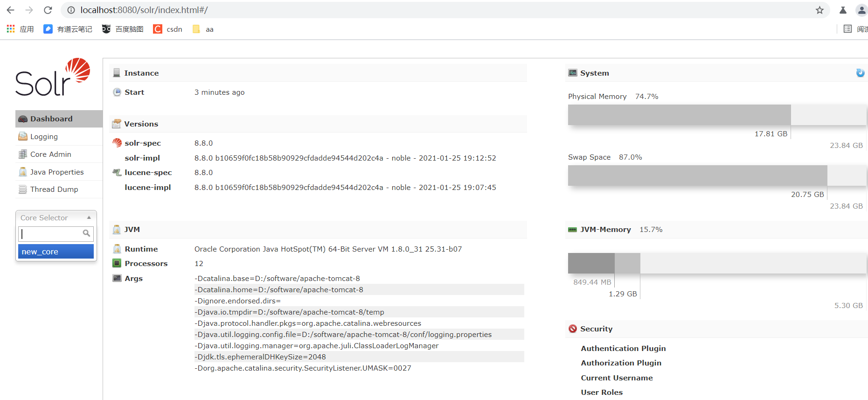The width and height of the screenshot is (868, 400).
Task: Open the csdn bookmark
Action: [x=168, y=29]
